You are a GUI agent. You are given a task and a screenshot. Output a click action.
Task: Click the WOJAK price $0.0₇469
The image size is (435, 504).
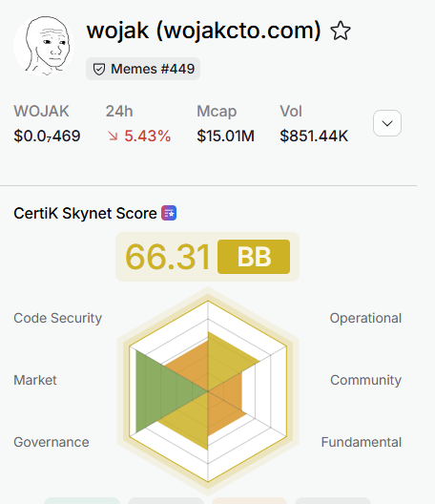coord(47,136)
